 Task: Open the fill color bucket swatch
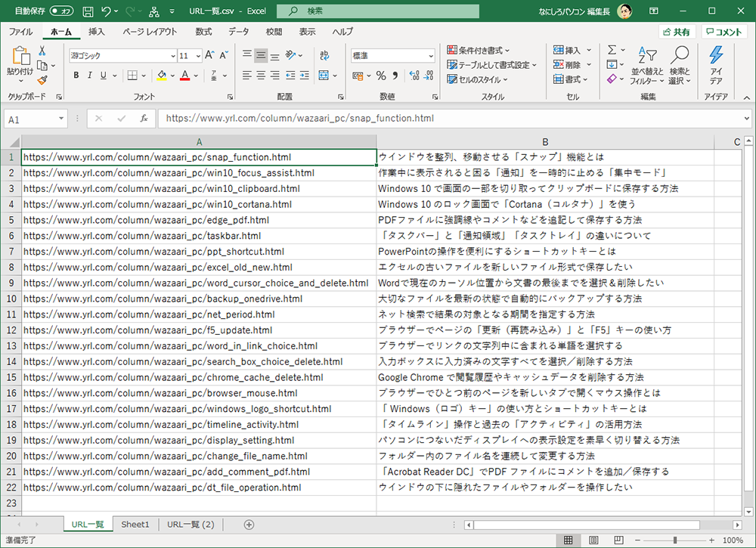[x=162, y=76]
